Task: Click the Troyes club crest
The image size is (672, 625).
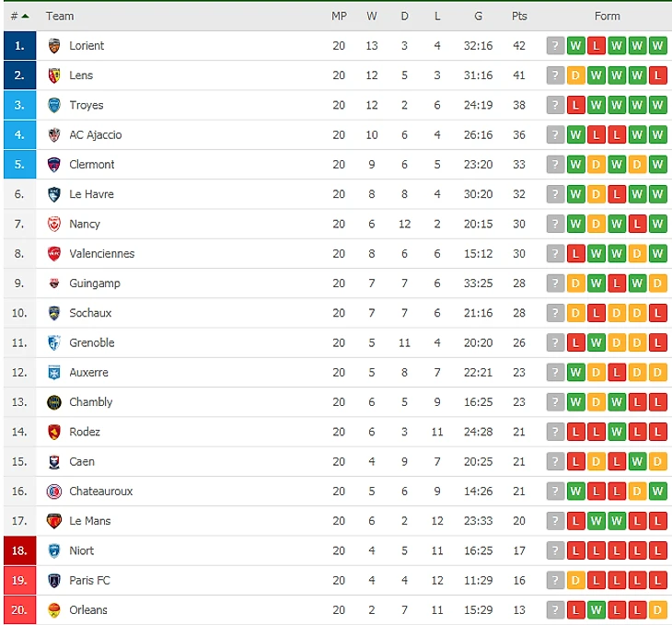Action: coord(54,105)
